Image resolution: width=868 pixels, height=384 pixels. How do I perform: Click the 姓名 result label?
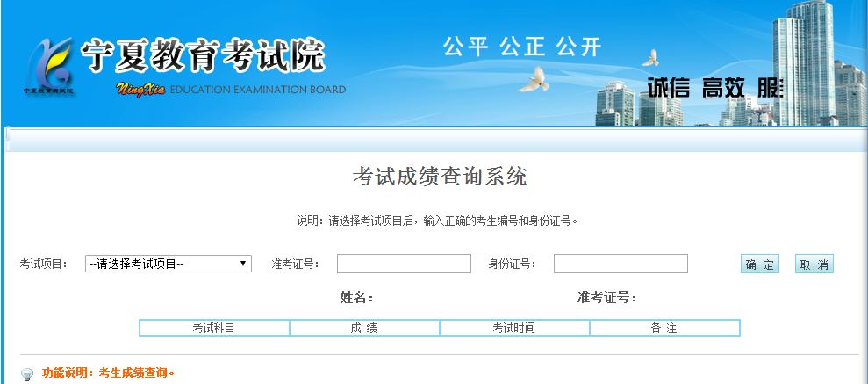357,298
